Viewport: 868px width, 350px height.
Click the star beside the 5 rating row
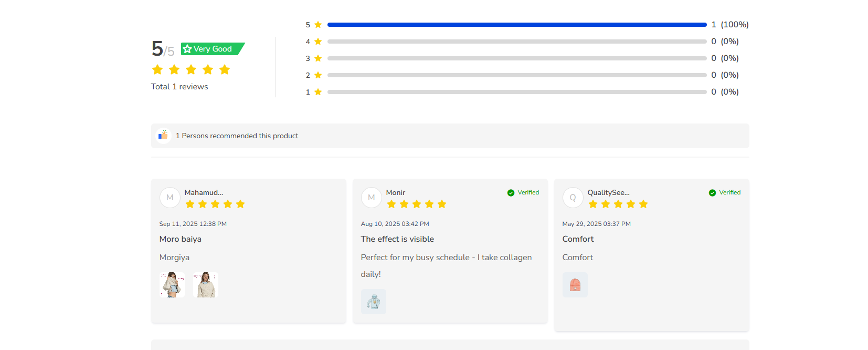318,25
